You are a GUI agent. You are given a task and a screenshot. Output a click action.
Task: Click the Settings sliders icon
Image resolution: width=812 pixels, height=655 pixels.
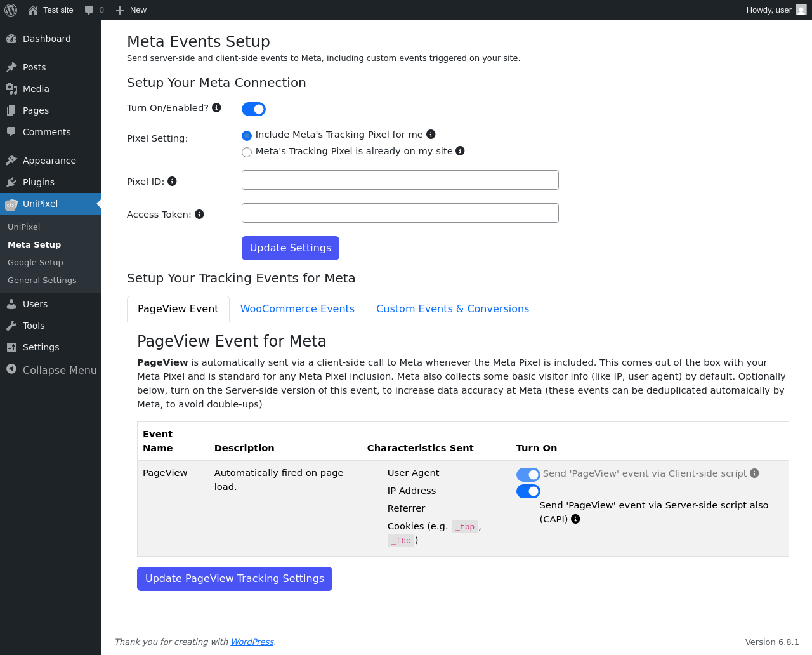(x=11, y=347)
